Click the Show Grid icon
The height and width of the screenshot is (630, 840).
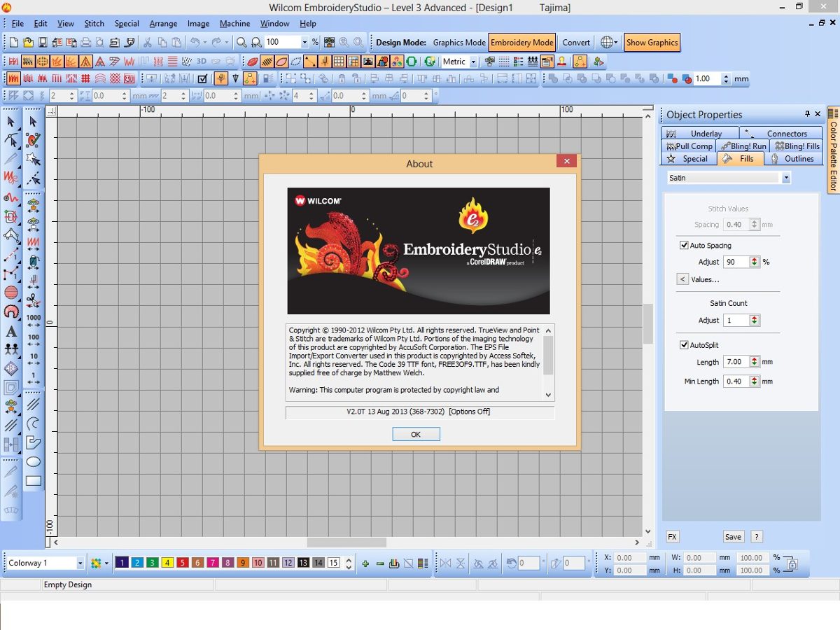click(339, 62)
